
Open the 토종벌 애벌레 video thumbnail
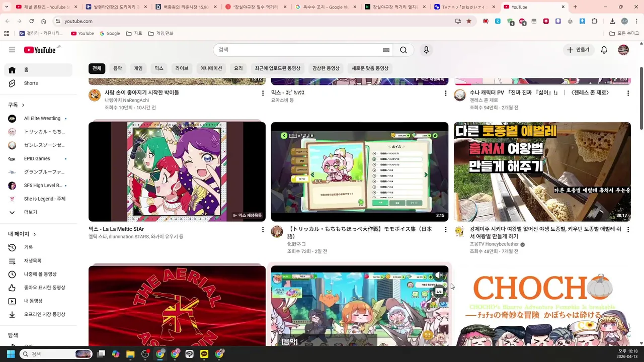pyautogui.click(x=542, y=172)
